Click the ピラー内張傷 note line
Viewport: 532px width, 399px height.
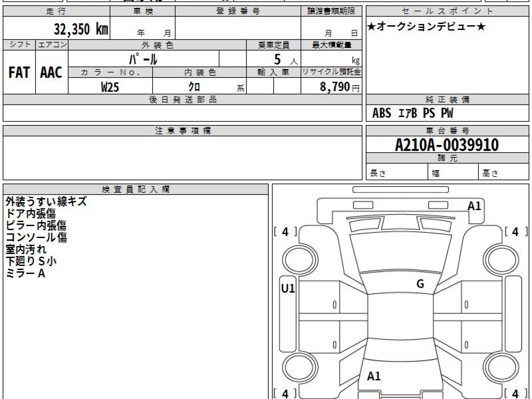[x=36, y=225]
